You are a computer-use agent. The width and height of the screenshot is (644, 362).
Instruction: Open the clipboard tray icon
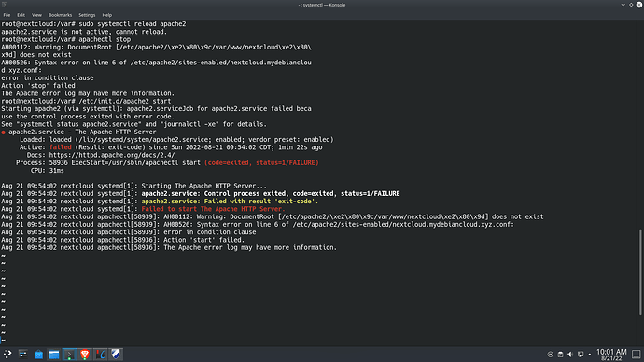point(560,355)
